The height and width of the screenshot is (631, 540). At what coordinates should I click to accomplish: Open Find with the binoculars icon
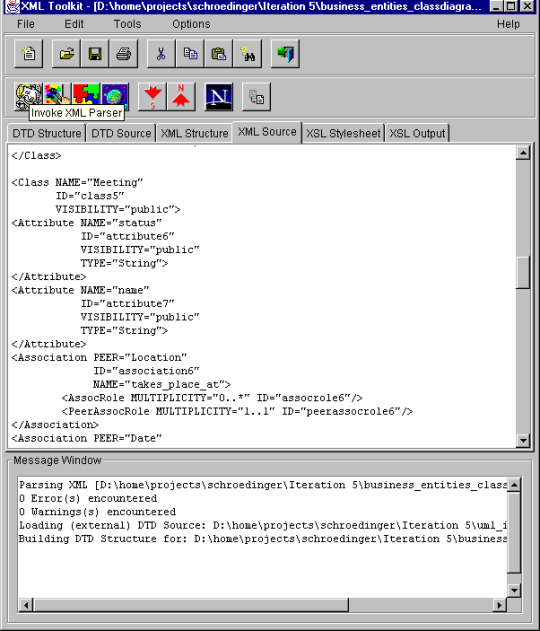[x=247, y=53]
